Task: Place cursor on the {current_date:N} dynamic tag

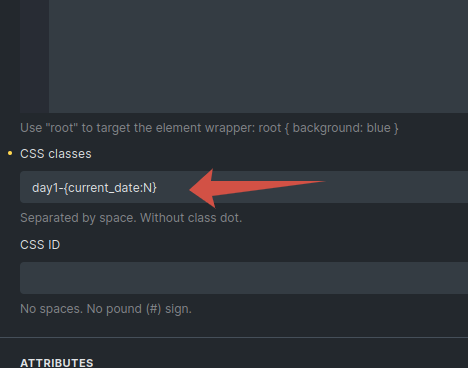Action: point(110,188)
